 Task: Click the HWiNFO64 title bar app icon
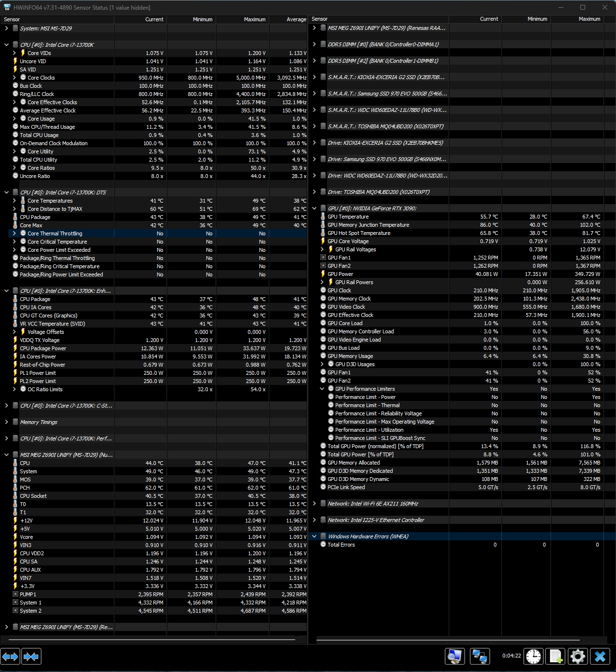[x=7, y=7]
